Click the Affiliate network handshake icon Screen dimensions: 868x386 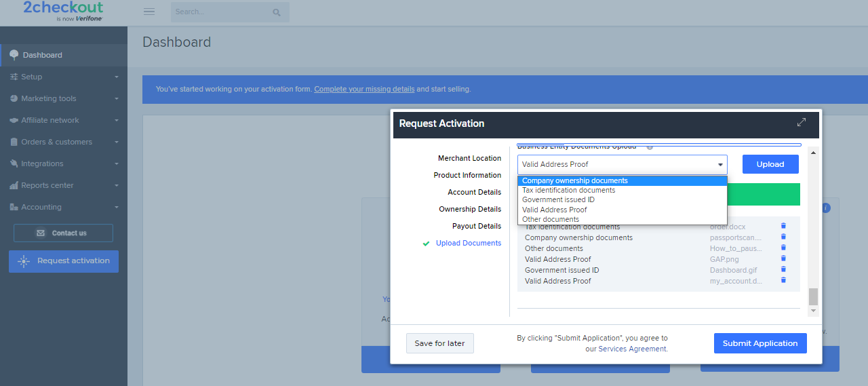[14, 120]
